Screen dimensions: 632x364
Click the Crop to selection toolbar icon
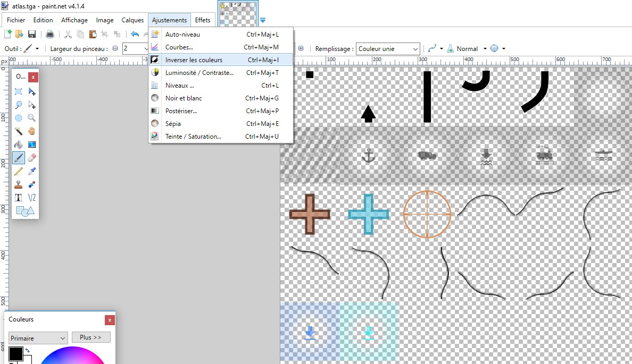coord(104,34)
